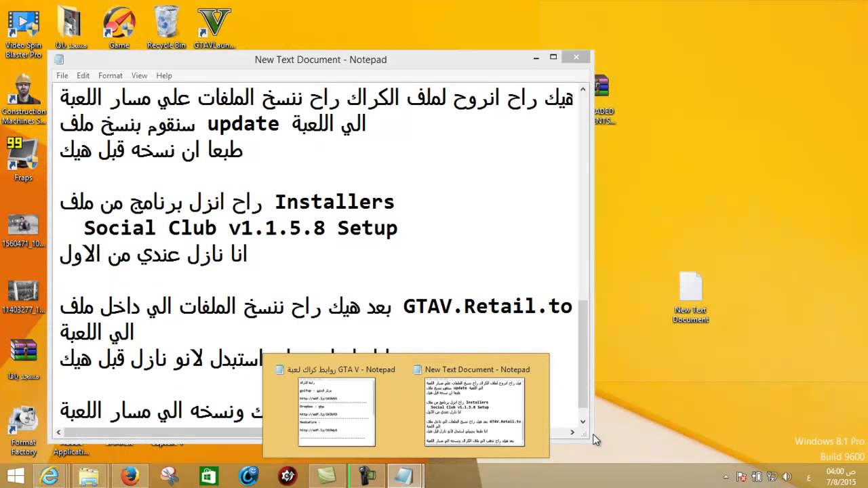Image resolution: width=868 pixels, height=488 pixels.
Task: Click the word 'update' in the document
Action: tap(243, 124)
